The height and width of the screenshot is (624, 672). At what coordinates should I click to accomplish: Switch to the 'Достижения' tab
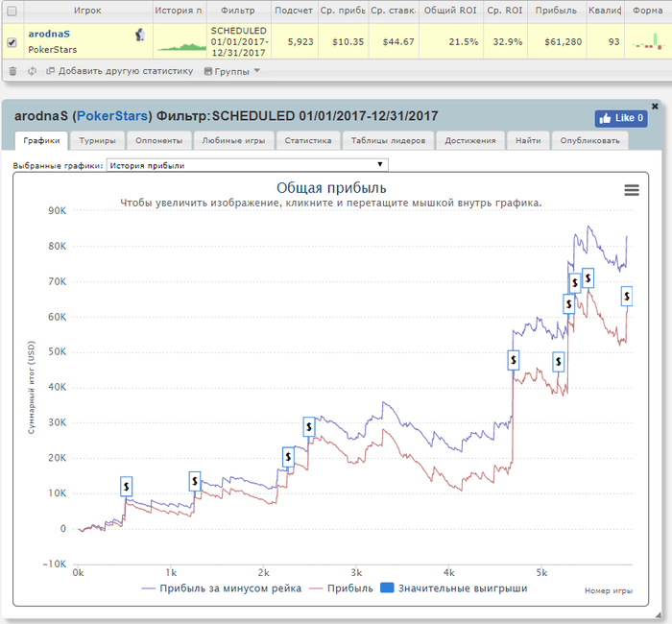coord(470,140)
